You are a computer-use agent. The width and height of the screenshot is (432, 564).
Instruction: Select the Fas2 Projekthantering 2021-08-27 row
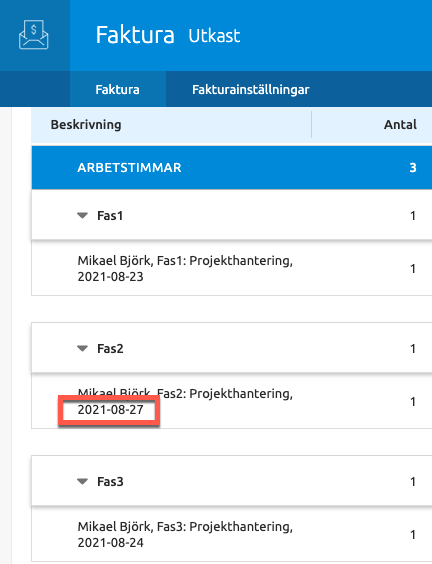[x=232, y=401]
